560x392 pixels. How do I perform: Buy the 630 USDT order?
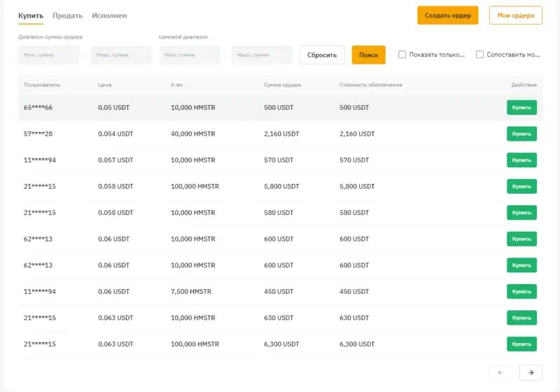point(521,318)
